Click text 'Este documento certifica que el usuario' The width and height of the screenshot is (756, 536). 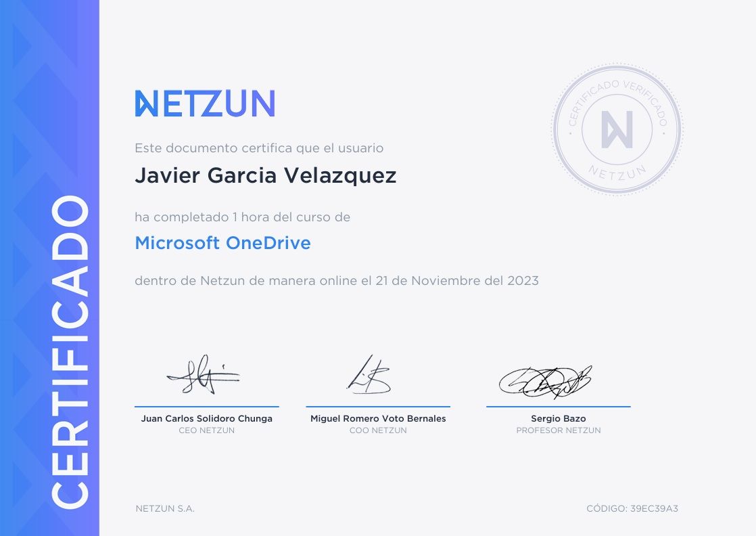(x=259, y=148)
